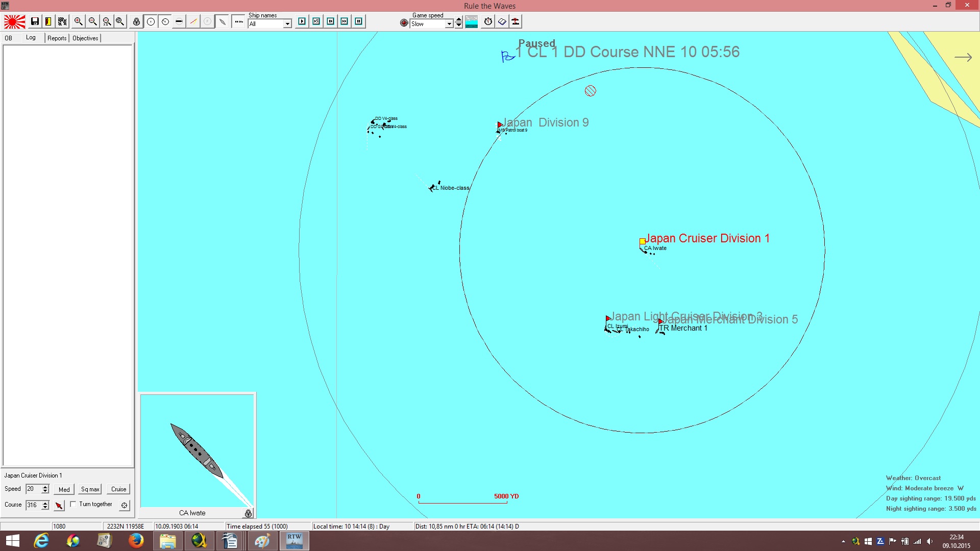Viewport: 980px width, 551px height.
Task: Click the red sinking ship icon
Action: pos(516,21)
